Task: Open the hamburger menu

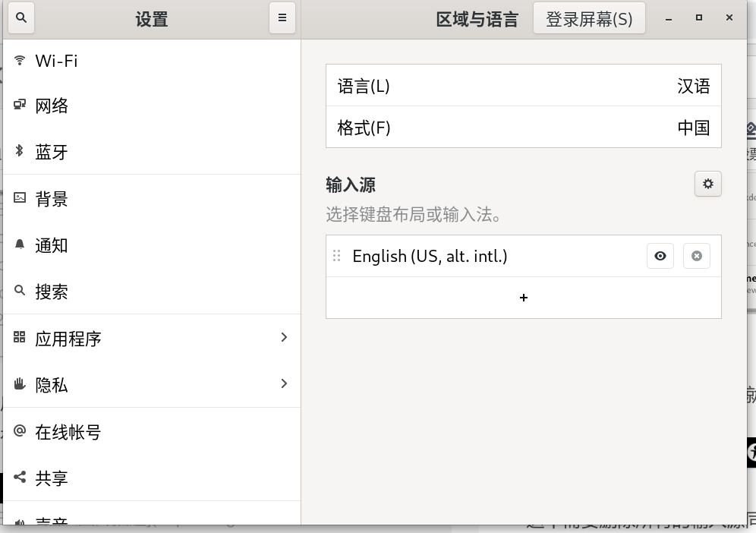Action: (x=282, y=18)
